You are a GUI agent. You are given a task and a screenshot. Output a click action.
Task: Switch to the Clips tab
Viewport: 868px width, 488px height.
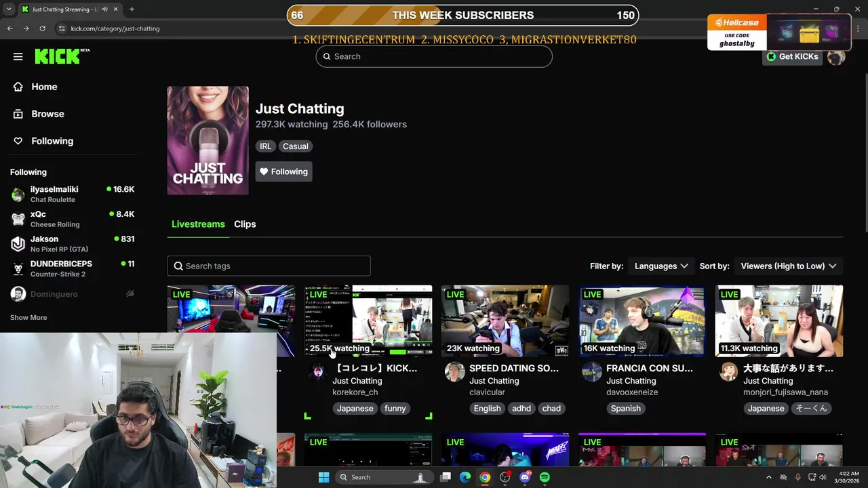point(245,224)
